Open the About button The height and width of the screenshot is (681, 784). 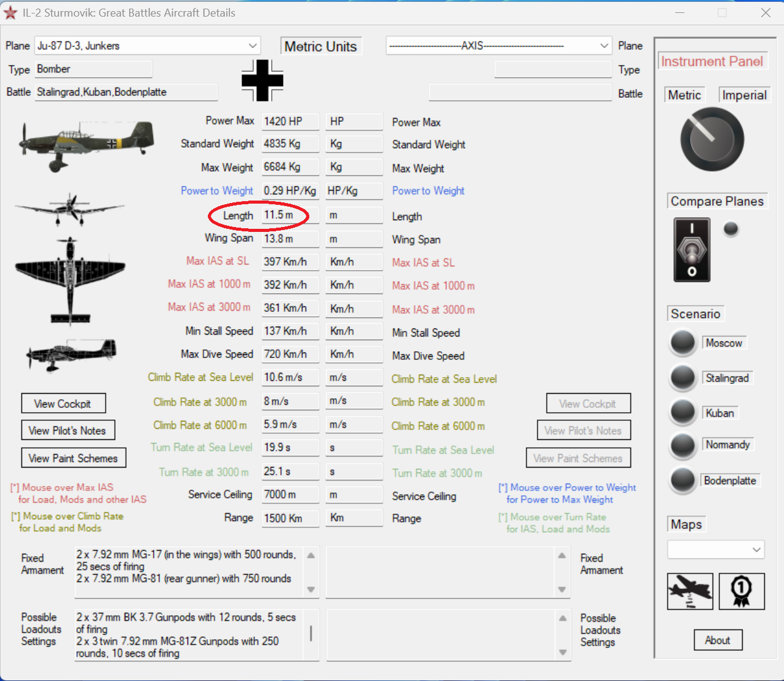point(718,640)
